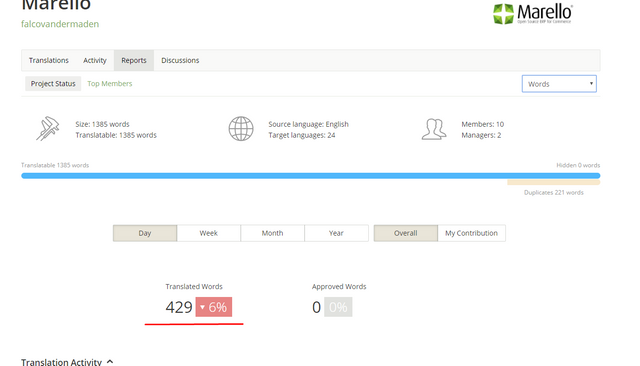Click the members people icon
The height and width of the screenshot is (366, 640).
coord(434,129)
